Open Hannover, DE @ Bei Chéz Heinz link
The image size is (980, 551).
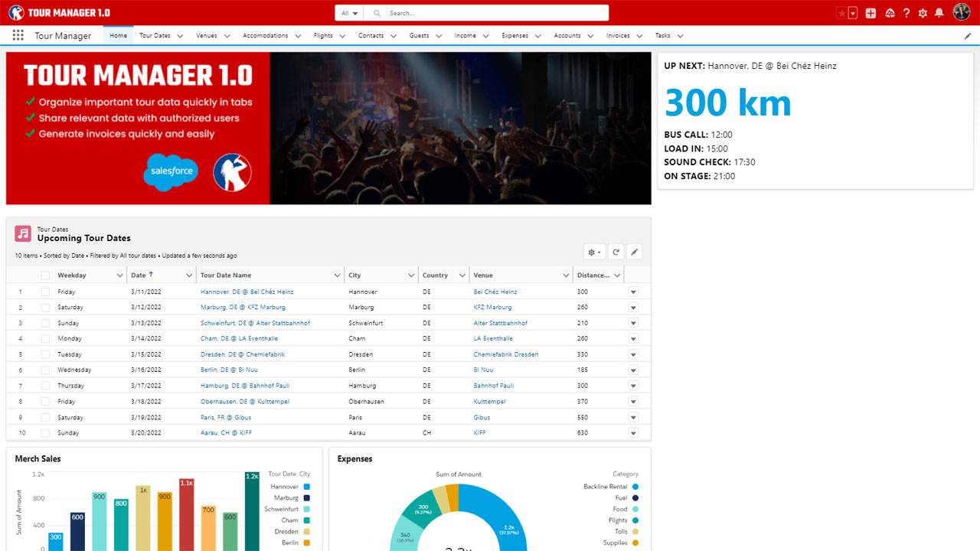click(x=247, y=292)
